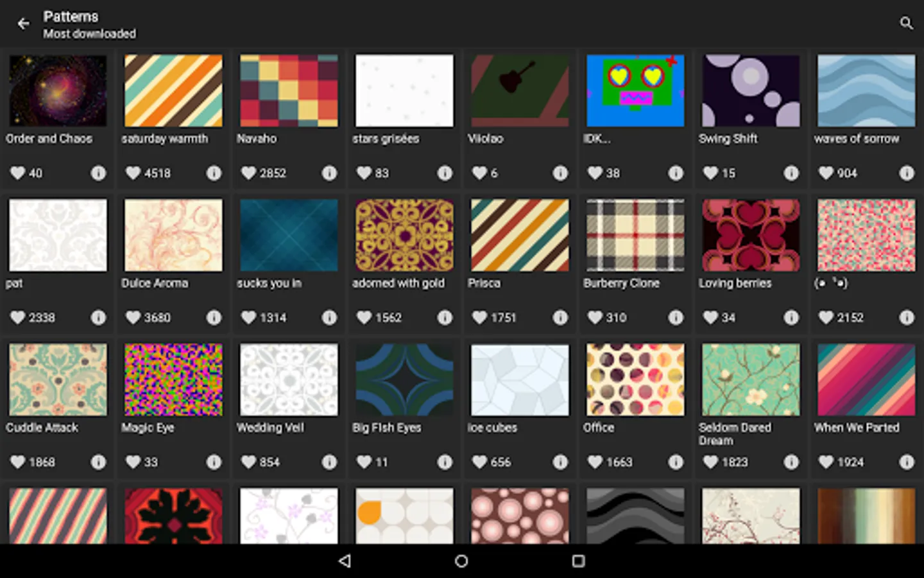Image resolution: width=924 pixels, height=578 pixels.
Task: Select saturday warmth striped thumbnail
Action: [173, 91]
